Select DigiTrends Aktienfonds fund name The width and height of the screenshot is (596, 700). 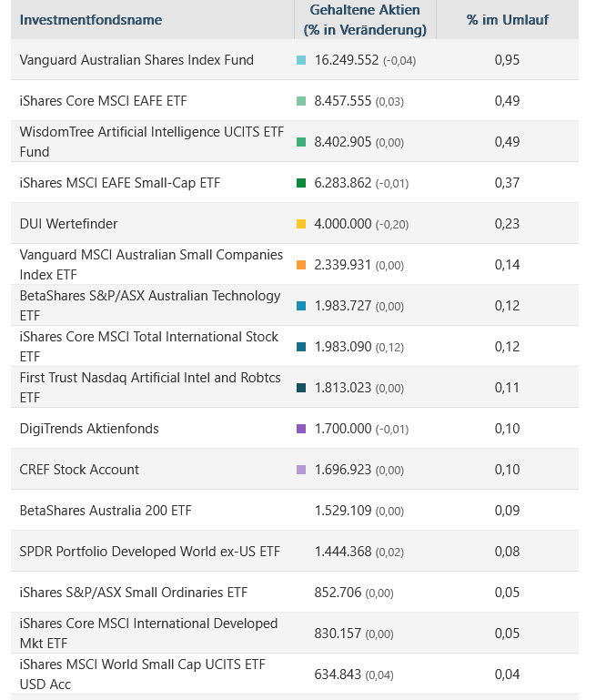(89, 429)
